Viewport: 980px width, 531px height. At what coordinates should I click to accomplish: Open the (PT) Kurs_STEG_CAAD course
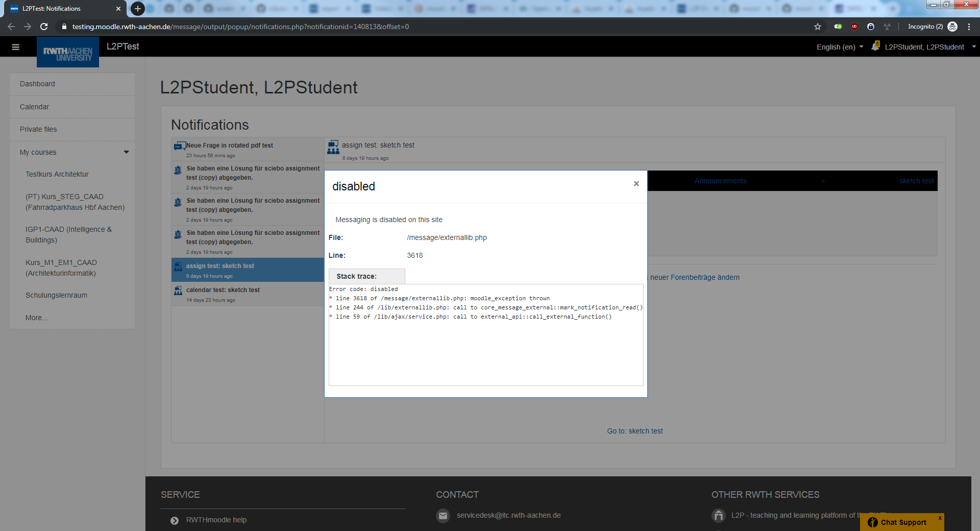click(x=75, y=202)
